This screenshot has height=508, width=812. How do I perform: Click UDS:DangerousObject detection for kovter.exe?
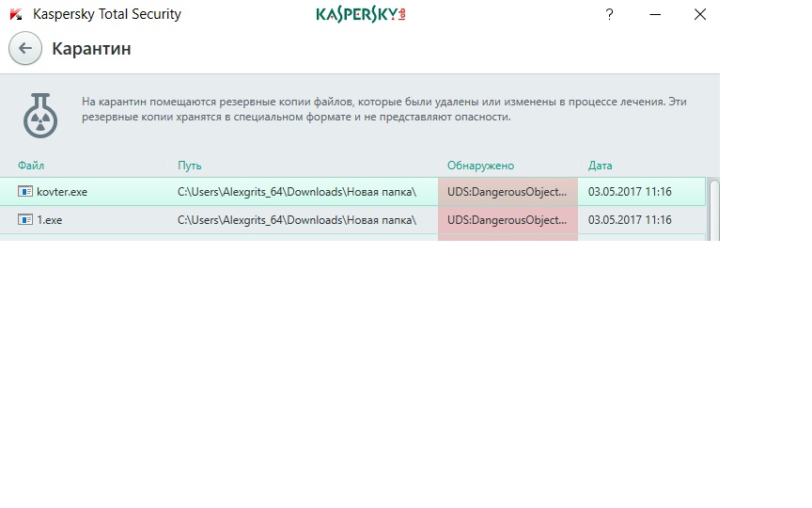coord(507,191)
